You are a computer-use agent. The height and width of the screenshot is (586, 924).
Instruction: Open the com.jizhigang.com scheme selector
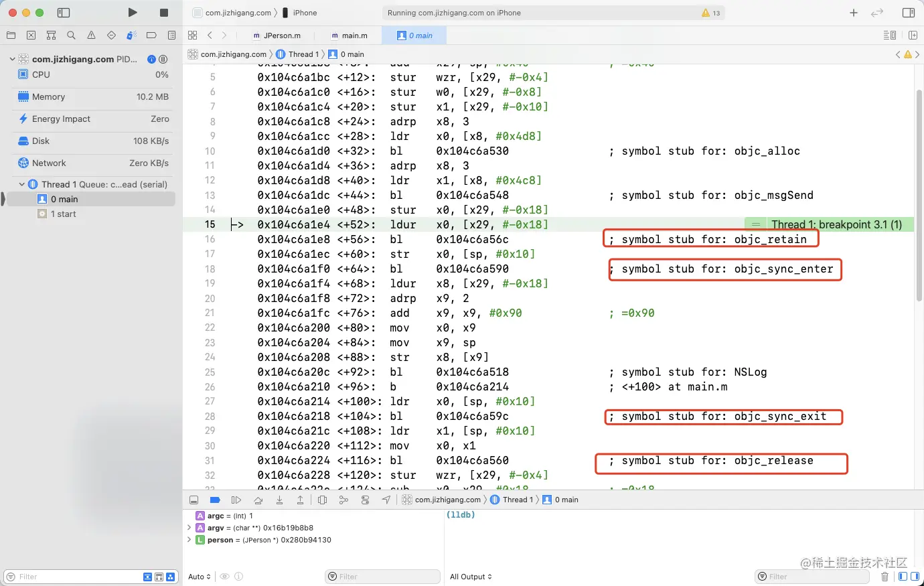(x=232, y=13)
